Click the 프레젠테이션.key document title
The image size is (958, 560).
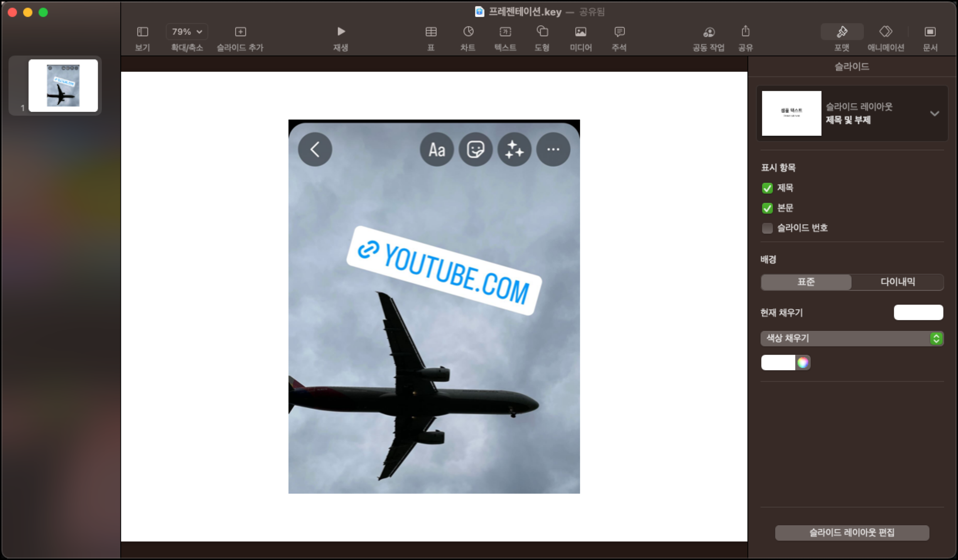[525, 12]
